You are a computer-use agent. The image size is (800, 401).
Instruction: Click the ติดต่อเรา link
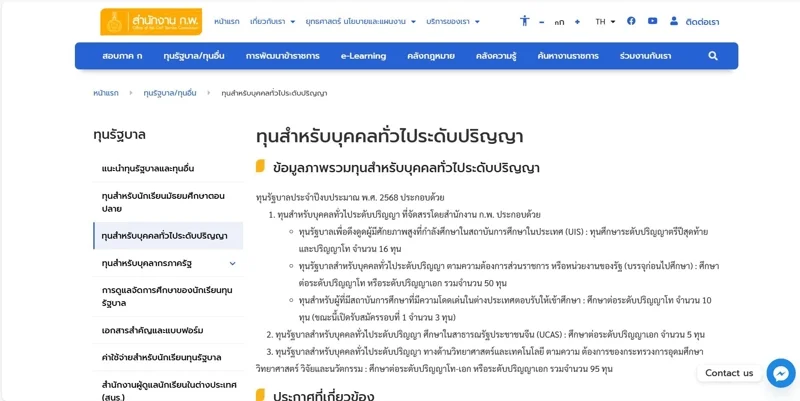pos(702,21)
